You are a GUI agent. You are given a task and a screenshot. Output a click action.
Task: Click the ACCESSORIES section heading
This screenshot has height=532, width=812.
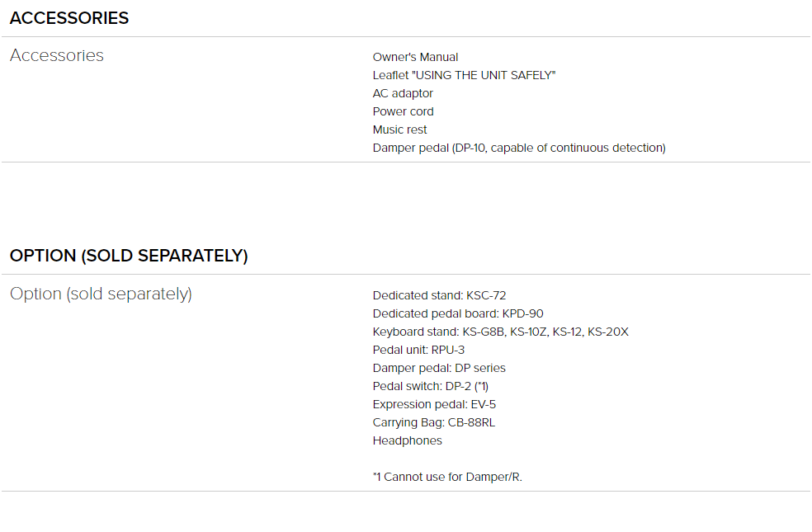click(68, 18)
